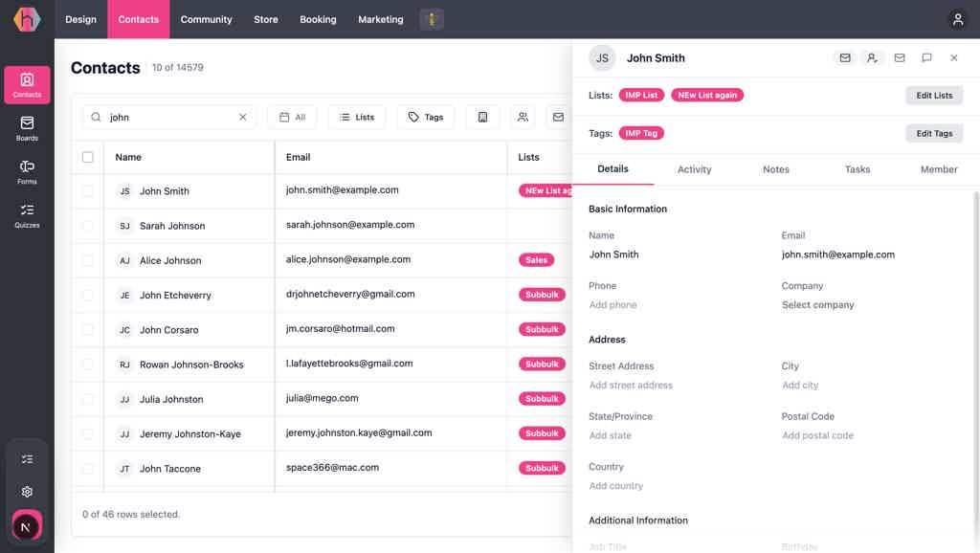Click first envelope icon in John Smith panel header
980x553 pixels.
845,57
